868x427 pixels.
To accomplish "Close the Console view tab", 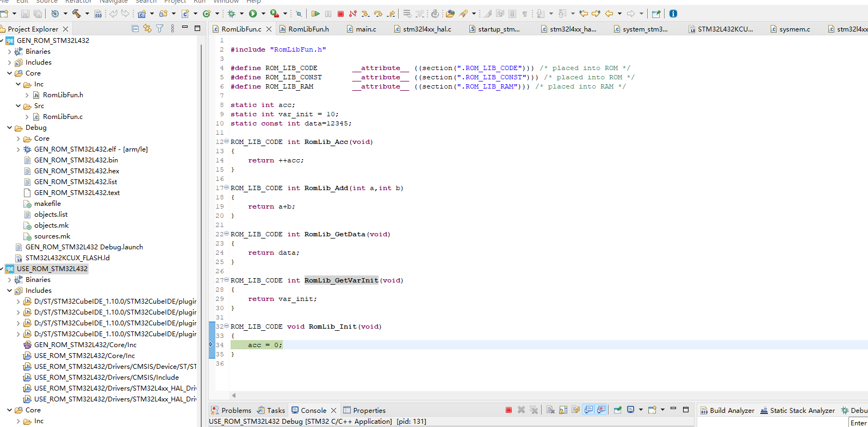I will click(x=333, y=411).
